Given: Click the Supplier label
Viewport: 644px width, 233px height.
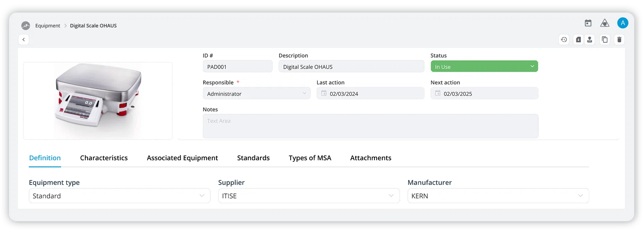Looking at the screenshot, I should [x=231, y=183].
